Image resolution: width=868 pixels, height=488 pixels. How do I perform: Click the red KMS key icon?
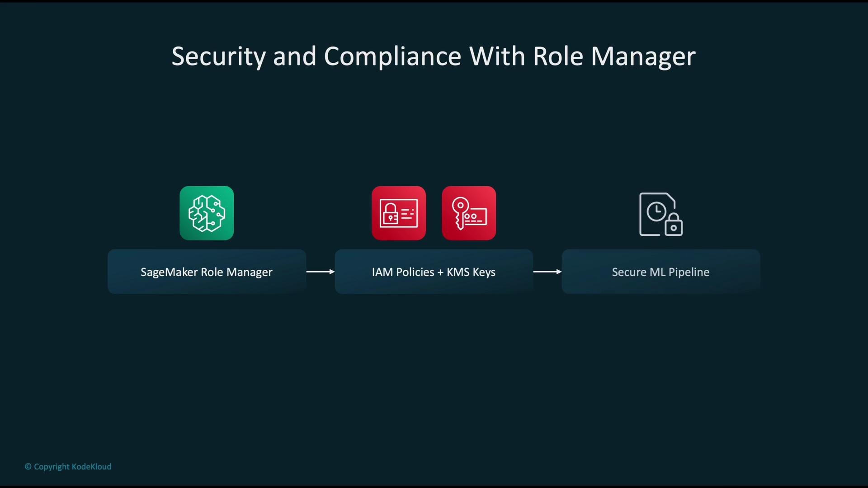(x=469, y=213)
